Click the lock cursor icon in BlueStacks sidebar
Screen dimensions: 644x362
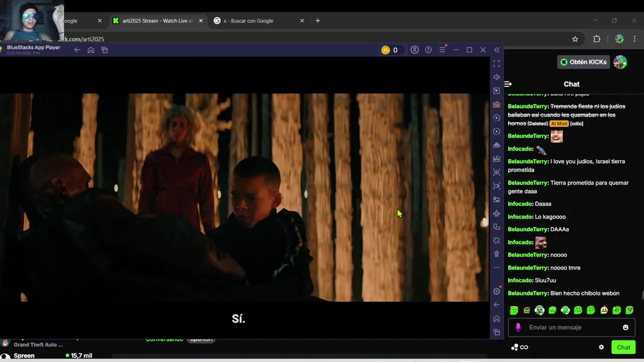(497, 90)
